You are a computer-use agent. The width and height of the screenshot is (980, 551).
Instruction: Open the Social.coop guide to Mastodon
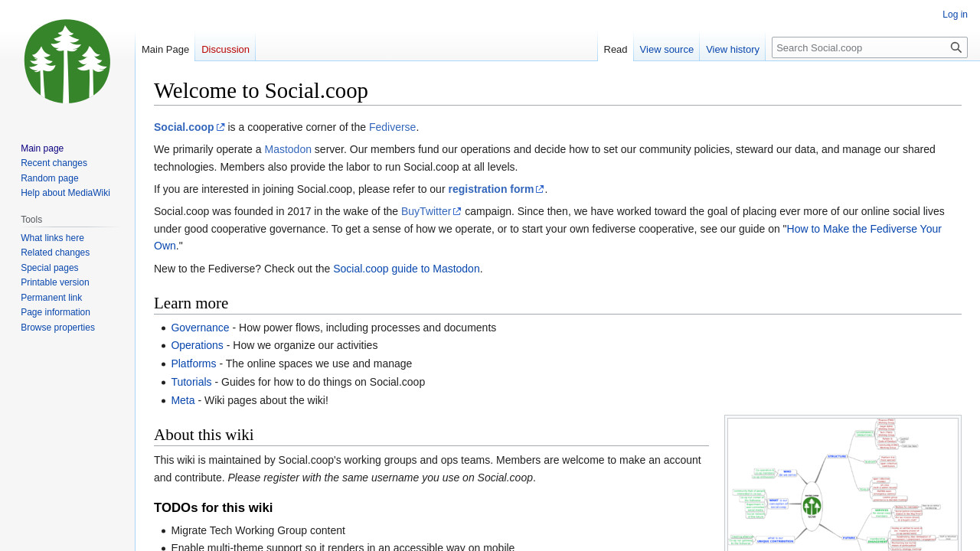406,269
